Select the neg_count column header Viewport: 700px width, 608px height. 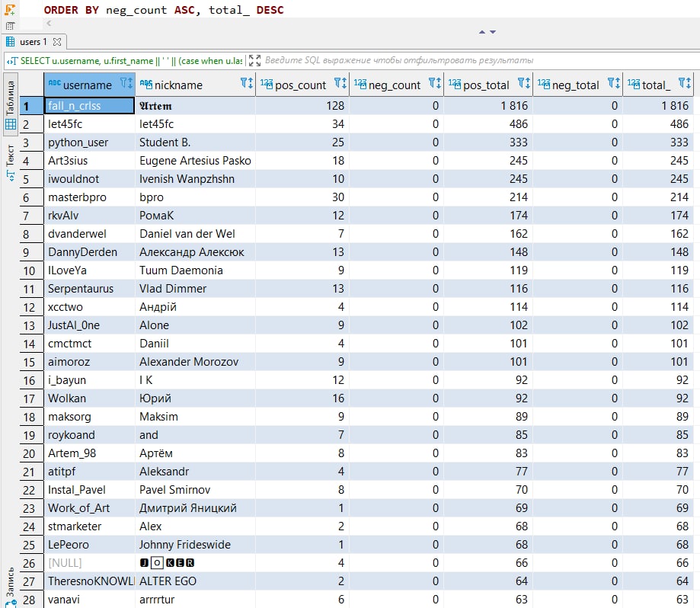[x=396, y=85]
